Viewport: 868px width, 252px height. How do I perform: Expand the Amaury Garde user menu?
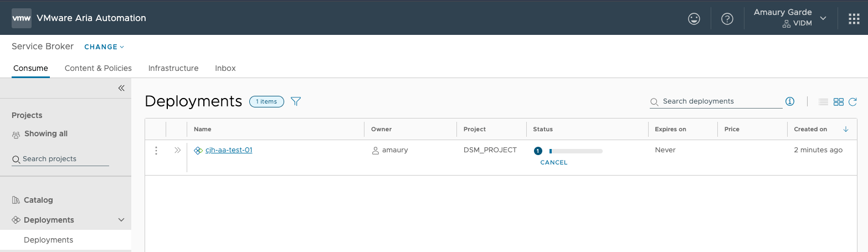(790, 18)
